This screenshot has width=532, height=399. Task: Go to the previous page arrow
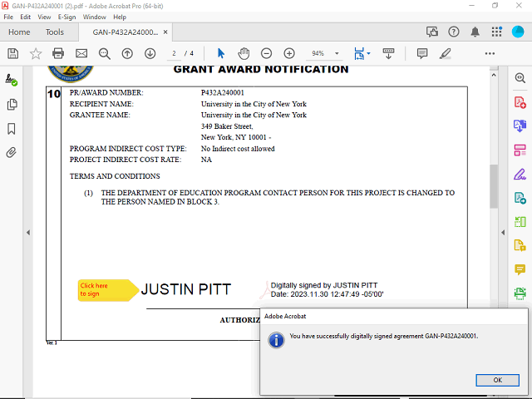(127, 53)
